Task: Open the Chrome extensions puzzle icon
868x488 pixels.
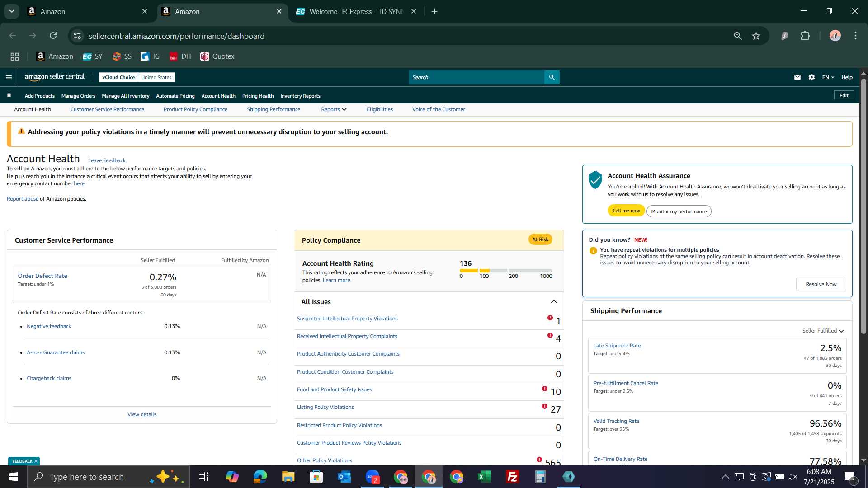Action: (805, 36)
